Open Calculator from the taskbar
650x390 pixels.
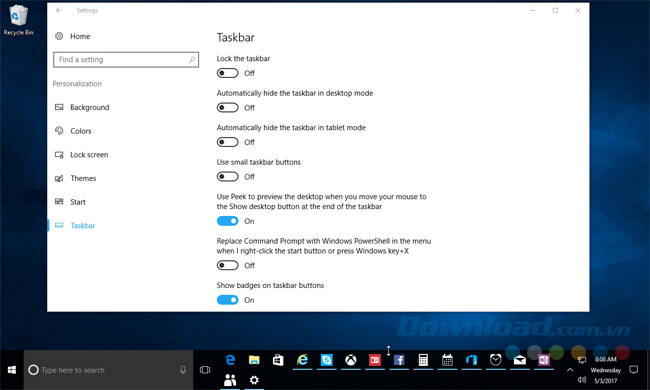coord(423,360)
